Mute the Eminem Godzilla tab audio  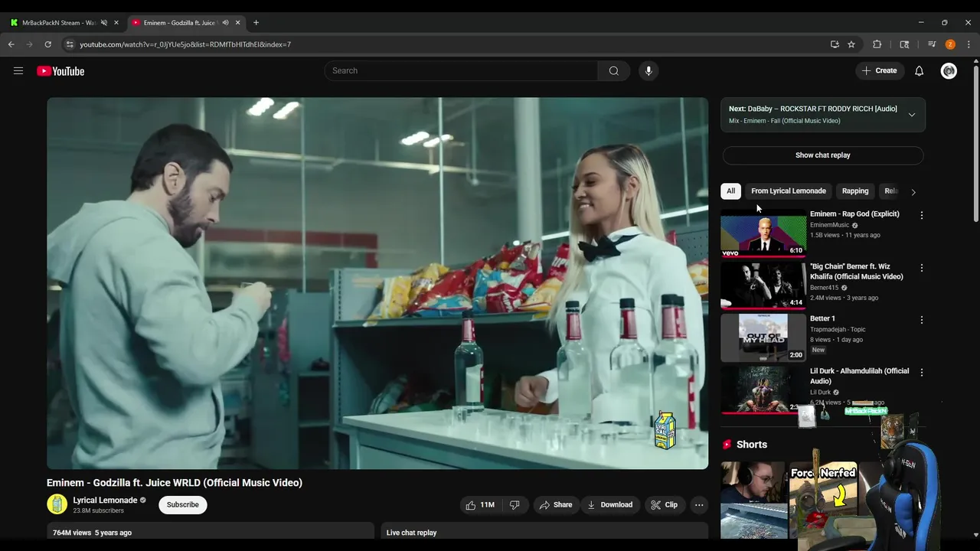pyautogui.click(x=225, y=22)
